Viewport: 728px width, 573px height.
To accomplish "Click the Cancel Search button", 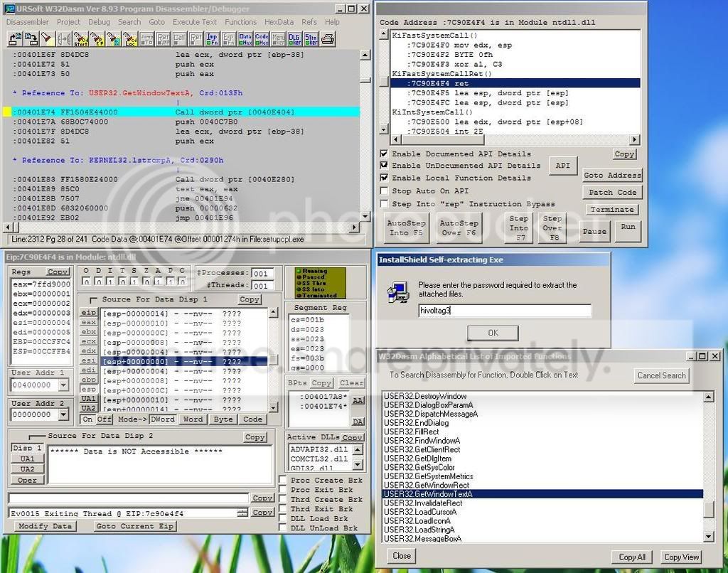I will 661,375.
